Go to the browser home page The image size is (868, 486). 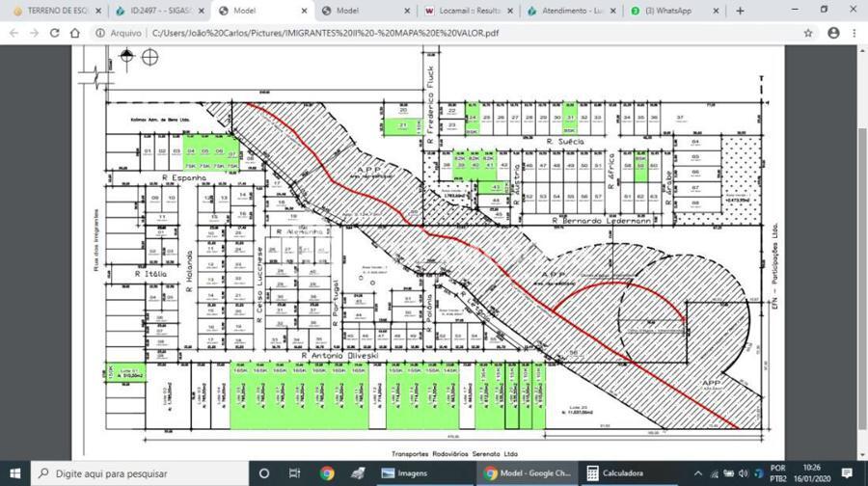coord(75,33)
